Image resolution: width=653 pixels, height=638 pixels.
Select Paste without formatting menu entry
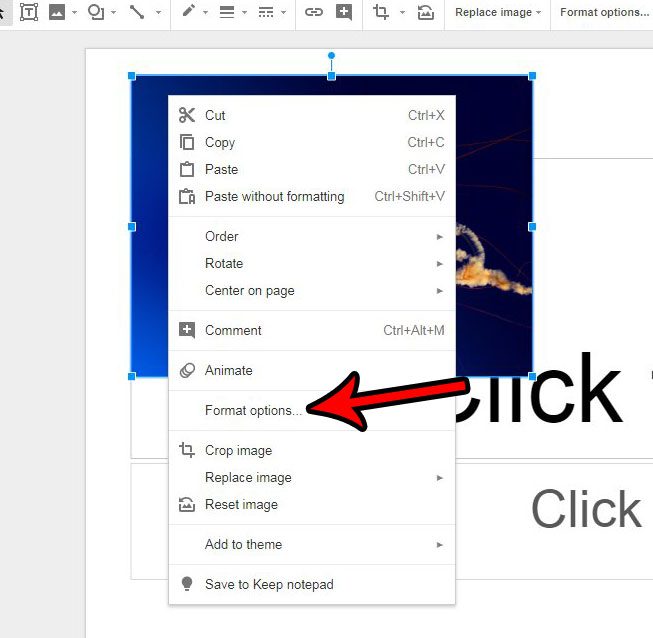pos(312,197)
